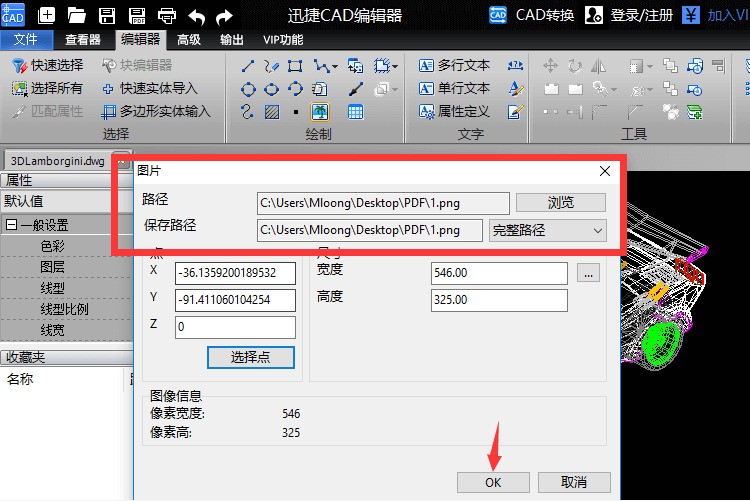Click the open folder icon
This screenshot has height=501, width=750.
click(76, 15)
